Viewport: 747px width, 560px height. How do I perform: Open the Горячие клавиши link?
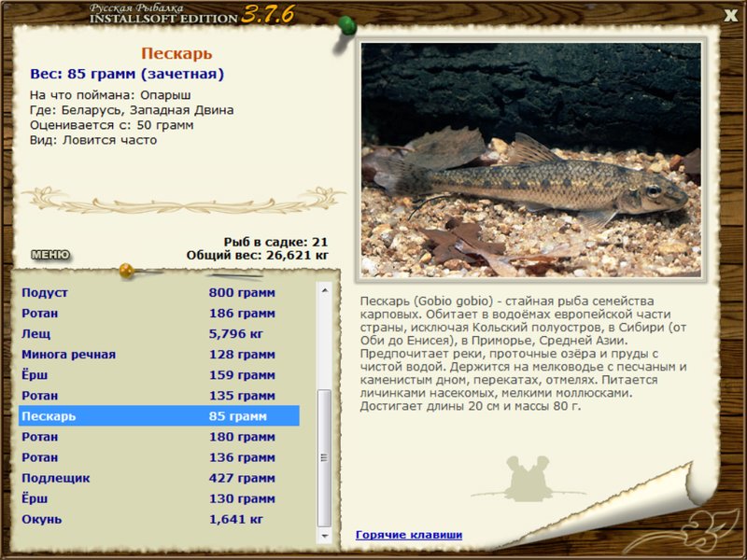click(x=409, y=535)
